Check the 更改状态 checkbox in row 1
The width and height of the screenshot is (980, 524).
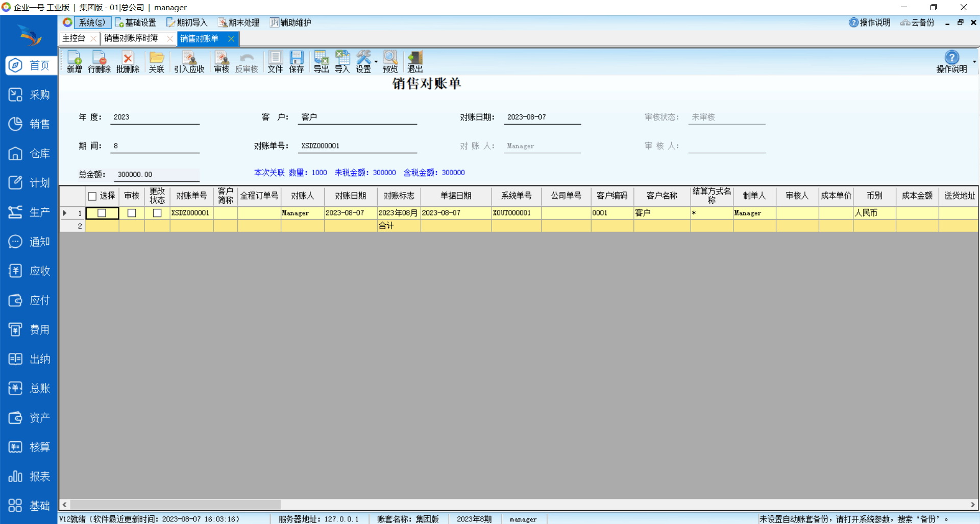[x=157, y=213]
